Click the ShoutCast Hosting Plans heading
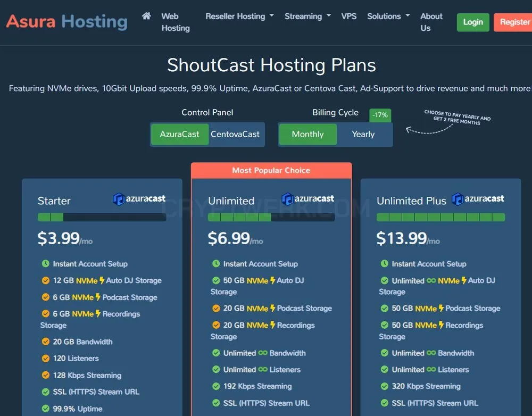The height and width of the screenshot is (416, 532). click(271, 65)
